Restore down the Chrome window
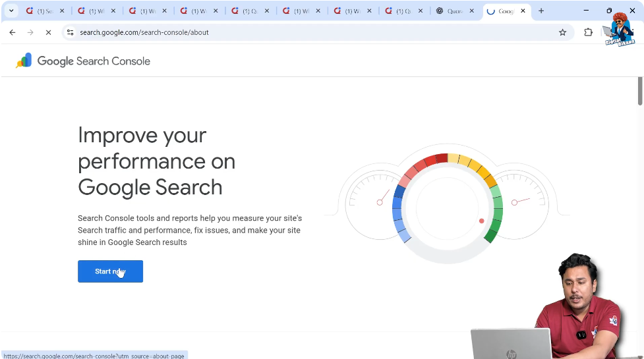The width and height of the screenshot is (644, 359). [x=609, y=11]
